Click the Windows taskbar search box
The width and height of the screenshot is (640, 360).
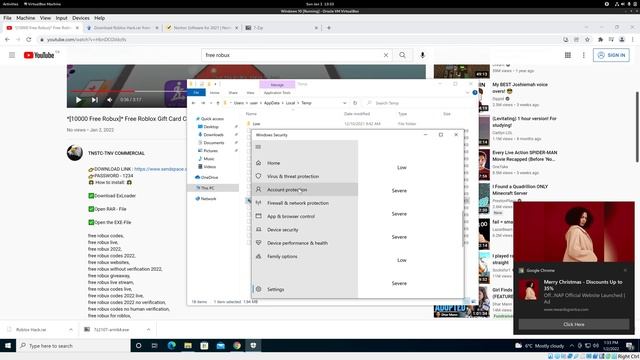(x=73, y=346)
